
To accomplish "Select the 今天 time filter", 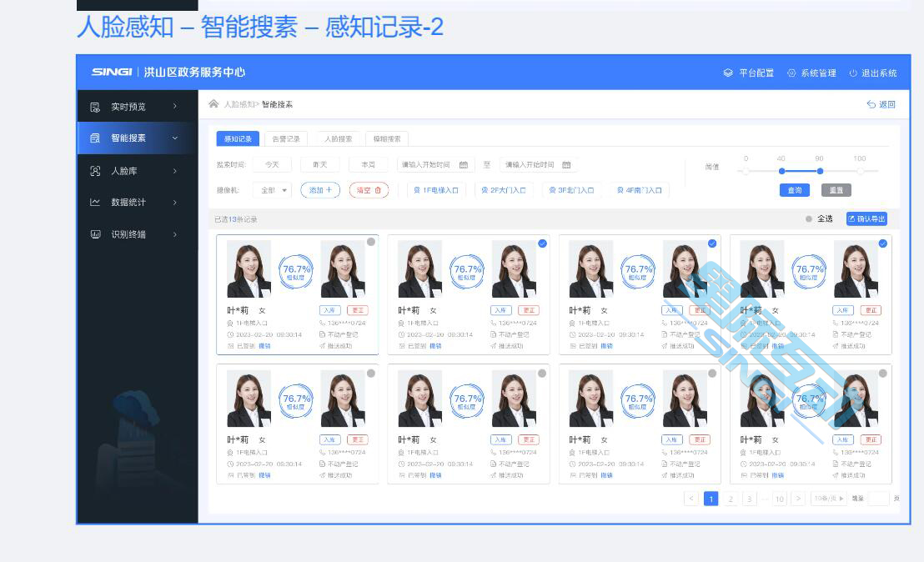I will pyautogui.click(x=272, y=165).
